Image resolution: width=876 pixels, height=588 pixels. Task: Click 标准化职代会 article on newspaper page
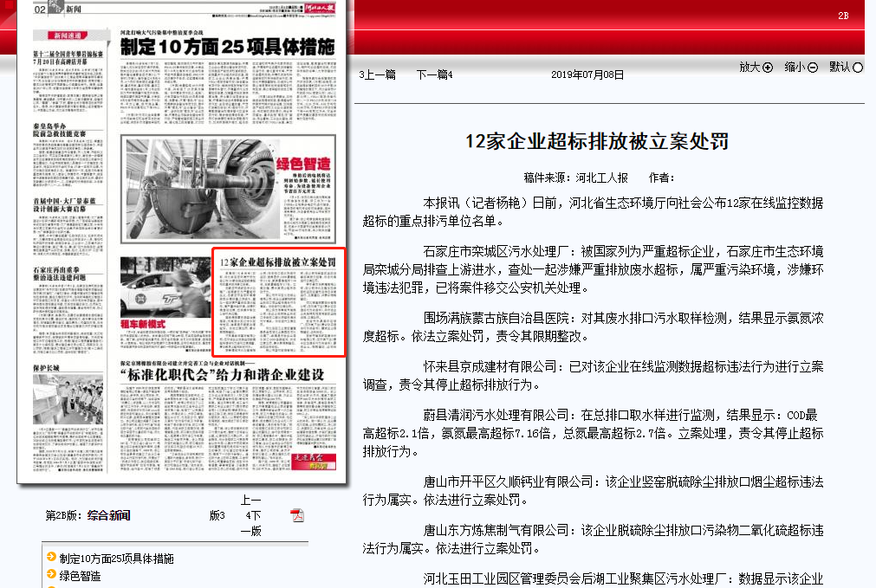click(x=230, y=375)
